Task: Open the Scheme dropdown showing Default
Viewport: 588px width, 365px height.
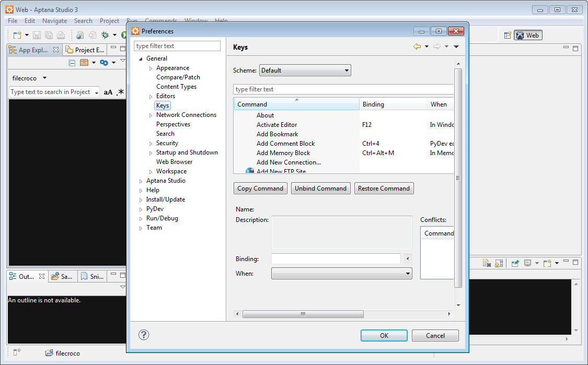Action: [305, 70]
